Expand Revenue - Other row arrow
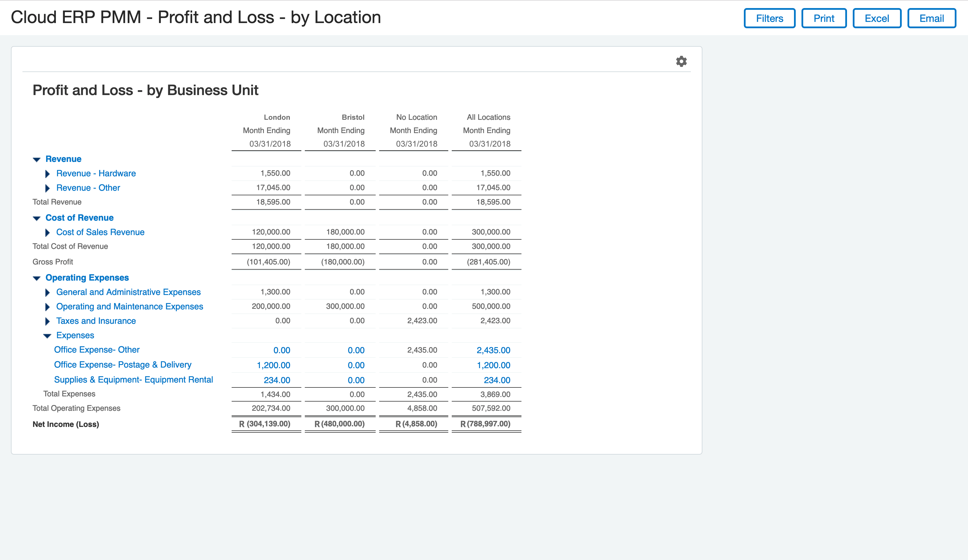Screen dimensions: 968x560 click(48, 188)
